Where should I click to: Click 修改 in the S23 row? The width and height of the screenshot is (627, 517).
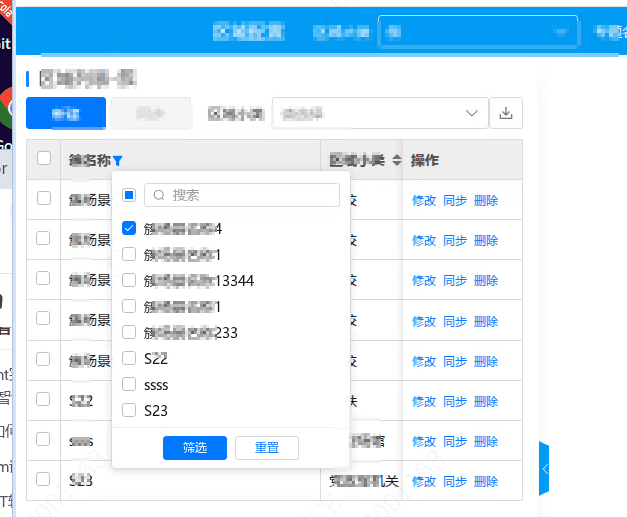pos(424,481)
